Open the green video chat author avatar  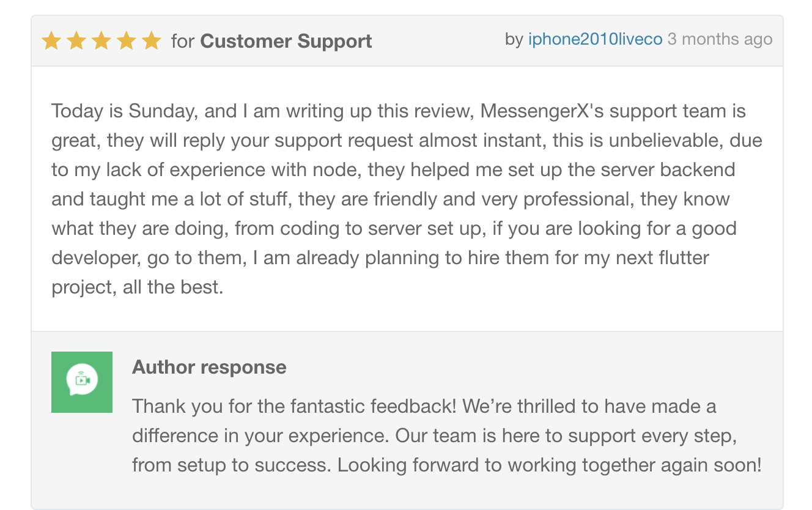82,382
